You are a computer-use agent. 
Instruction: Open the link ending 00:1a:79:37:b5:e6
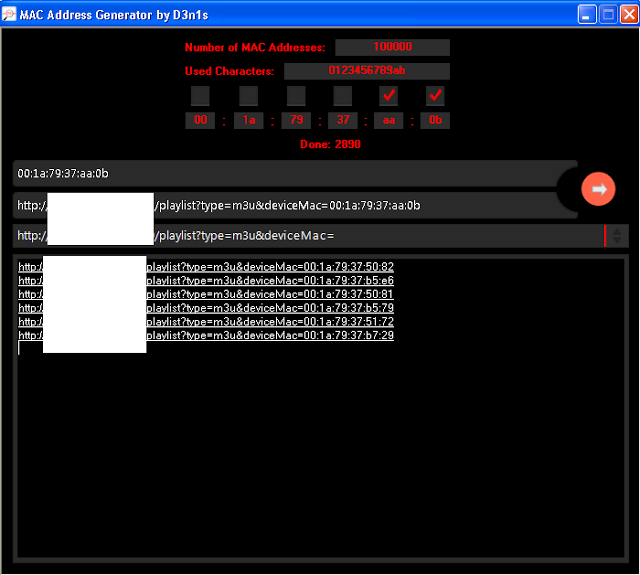tap(206, 280)
